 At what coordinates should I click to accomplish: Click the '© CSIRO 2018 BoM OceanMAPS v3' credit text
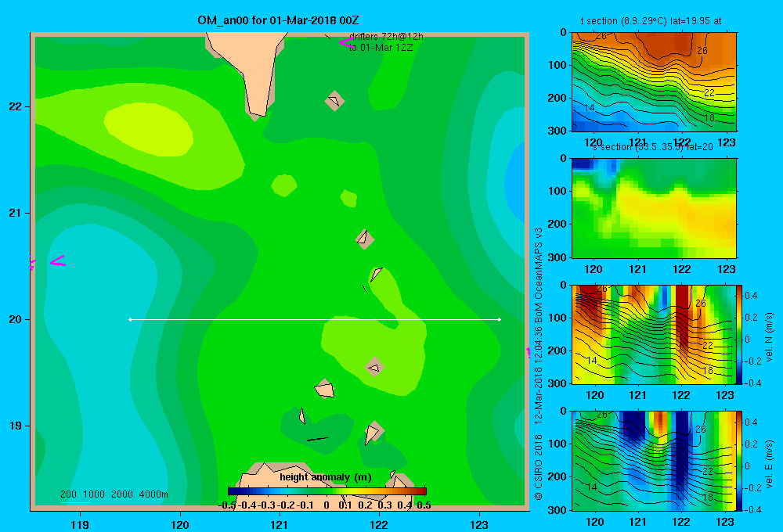(x=539, y=364)
